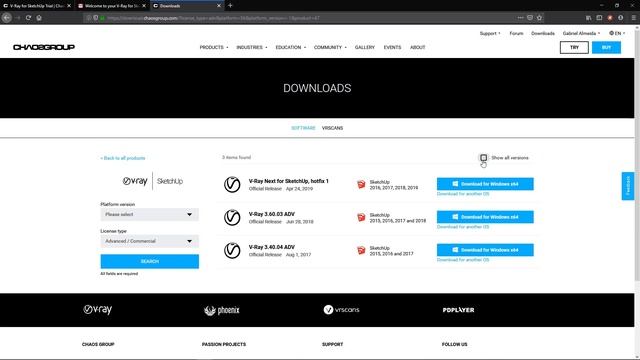The width and height of the screenshot is (640, 360).
Task: Click Download for another OS under V-Ray Next
Action: point(463,194)
